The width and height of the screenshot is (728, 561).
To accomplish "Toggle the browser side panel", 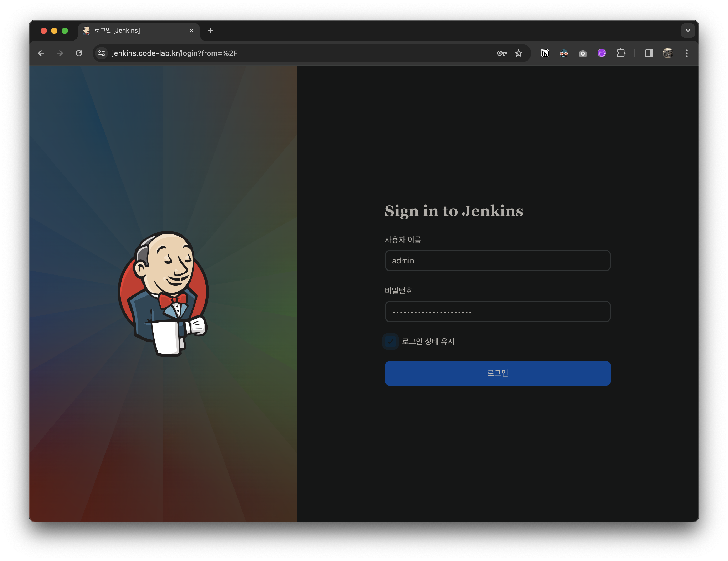I will pyautogui.click(x=649, y=53).
